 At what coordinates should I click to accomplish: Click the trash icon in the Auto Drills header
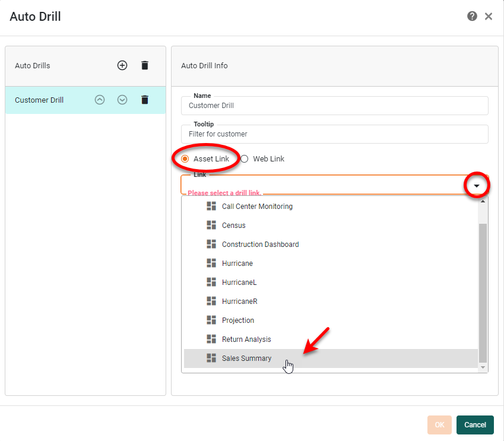coord(144,65)
